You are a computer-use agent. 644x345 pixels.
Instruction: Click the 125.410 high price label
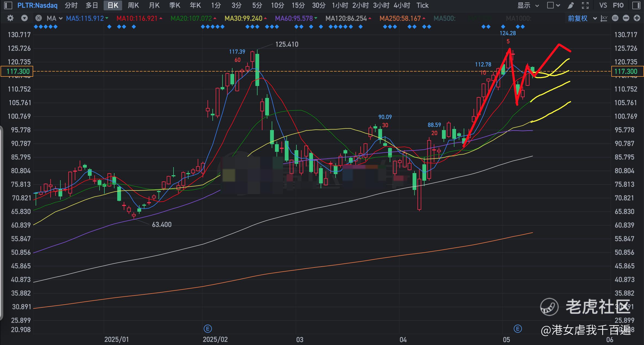[x=287, y=44]
